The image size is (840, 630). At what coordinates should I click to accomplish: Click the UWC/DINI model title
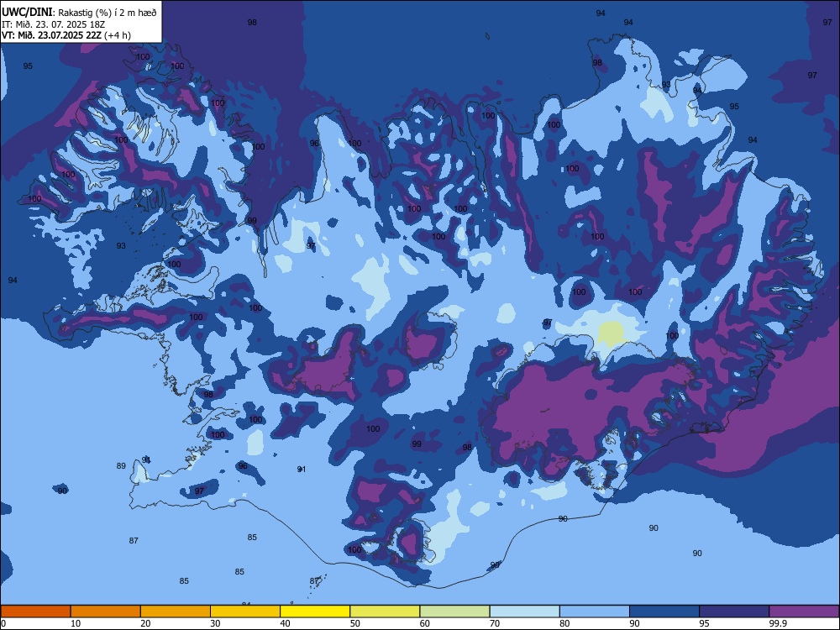(27, 12)
